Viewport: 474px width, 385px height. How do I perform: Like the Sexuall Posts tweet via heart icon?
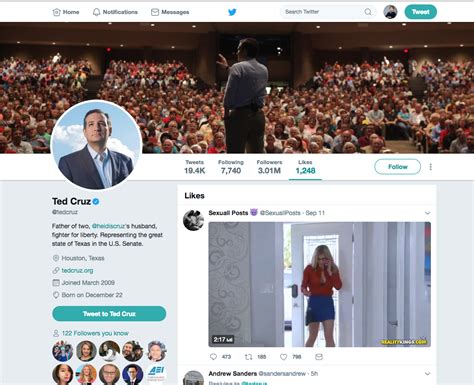283,357
